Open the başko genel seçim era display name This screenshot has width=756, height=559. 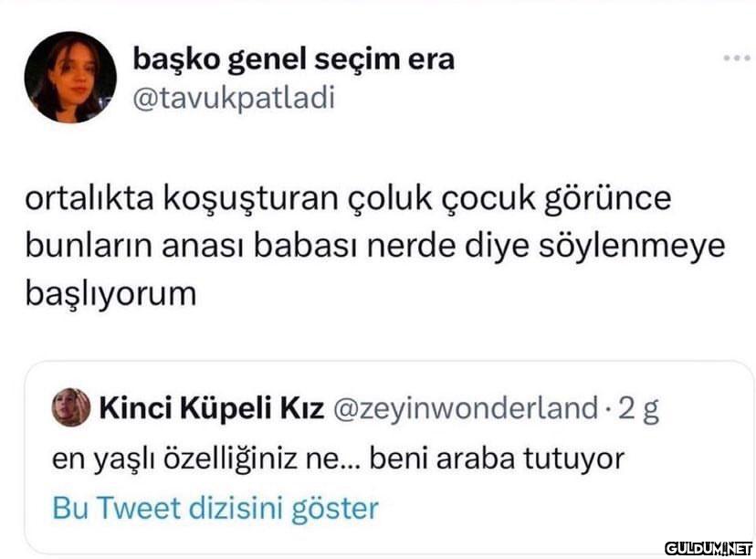(x=293, y=59)
